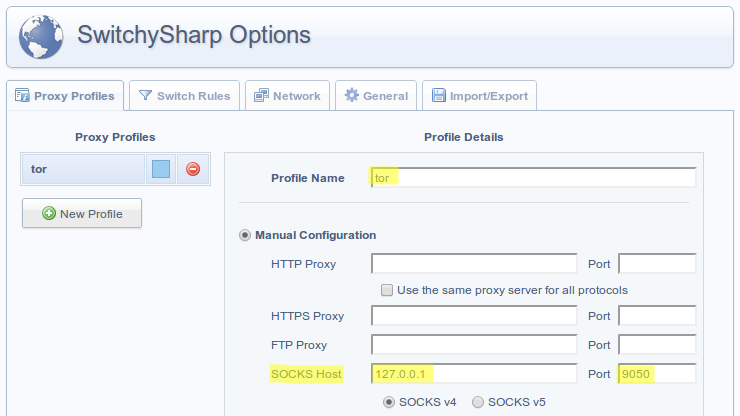
Task: Switch to the Switch Rules tab
Action: [x=185, y=96]
